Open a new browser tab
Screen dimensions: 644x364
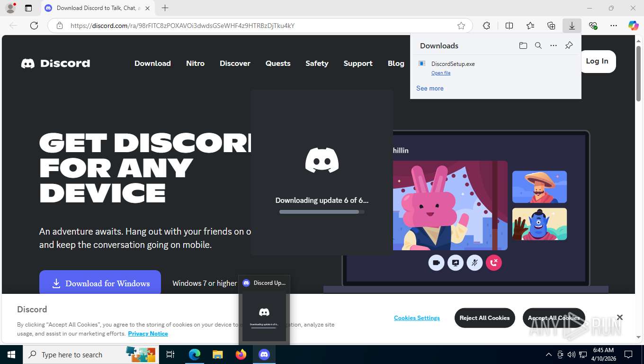165,8
